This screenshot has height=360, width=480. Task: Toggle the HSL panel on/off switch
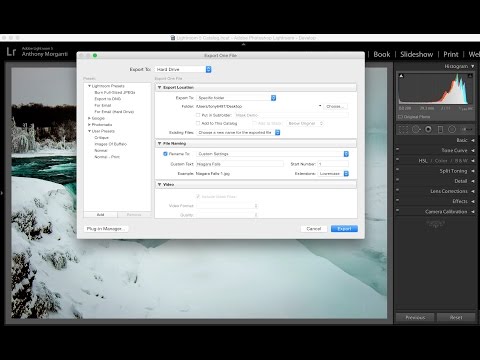397,159
